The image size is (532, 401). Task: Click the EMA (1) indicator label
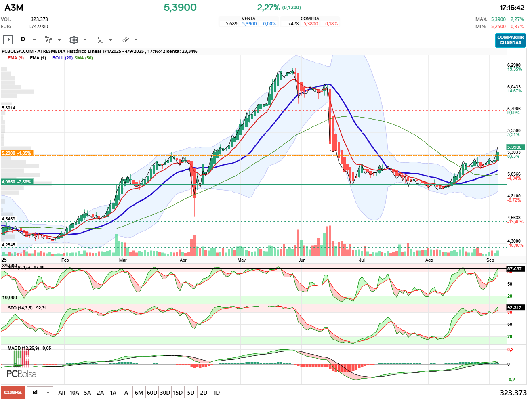coord(38,58)
